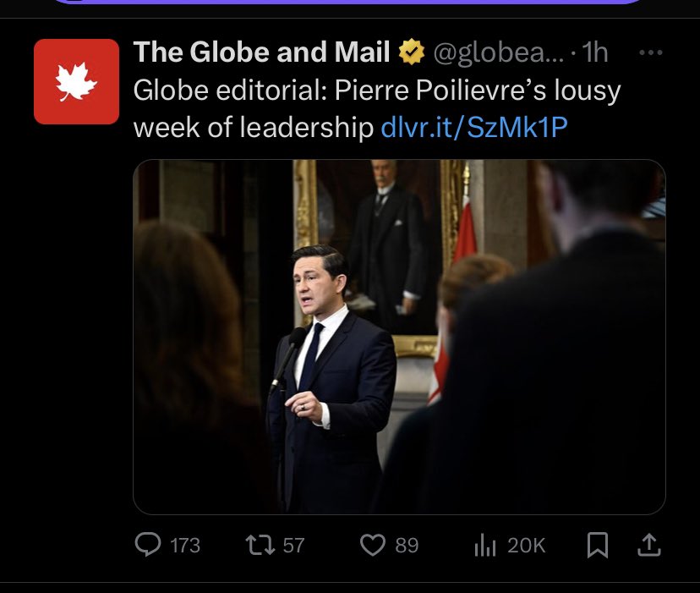Click the 89 likes count

pos(407,546)
